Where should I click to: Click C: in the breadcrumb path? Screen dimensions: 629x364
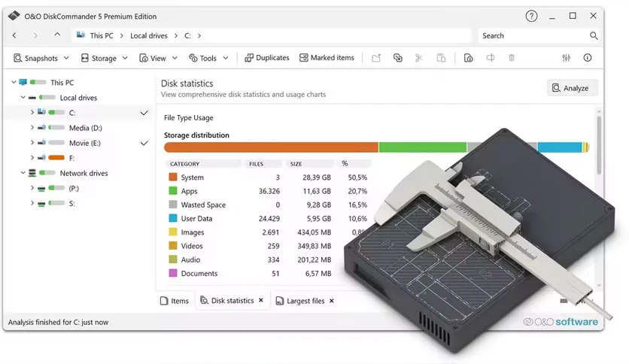[x=187, y=35]
